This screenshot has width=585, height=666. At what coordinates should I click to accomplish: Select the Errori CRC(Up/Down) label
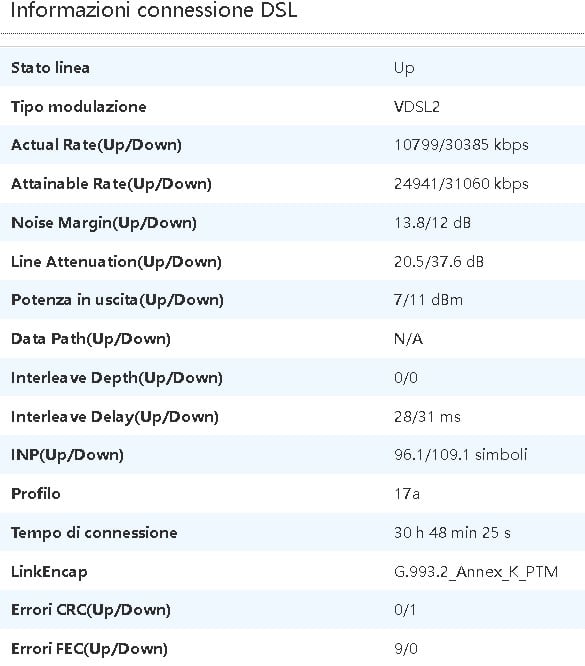click(x=91, y=610)
